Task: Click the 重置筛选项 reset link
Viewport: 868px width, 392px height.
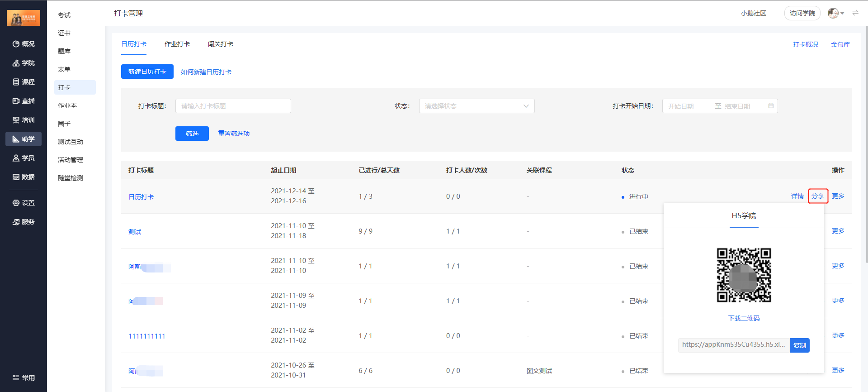Action: (234, 134)
